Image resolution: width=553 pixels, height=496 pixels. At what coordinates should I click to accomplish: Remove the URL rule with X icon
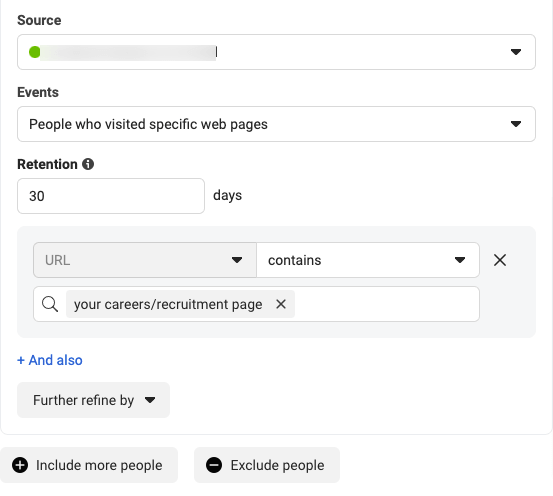[500, 260]
